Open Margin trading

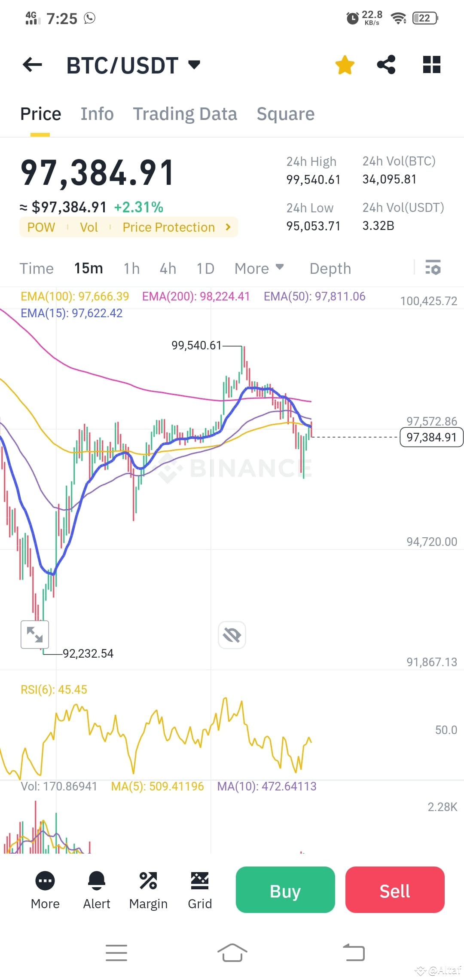pyautogui.click(x=148, y=890)
